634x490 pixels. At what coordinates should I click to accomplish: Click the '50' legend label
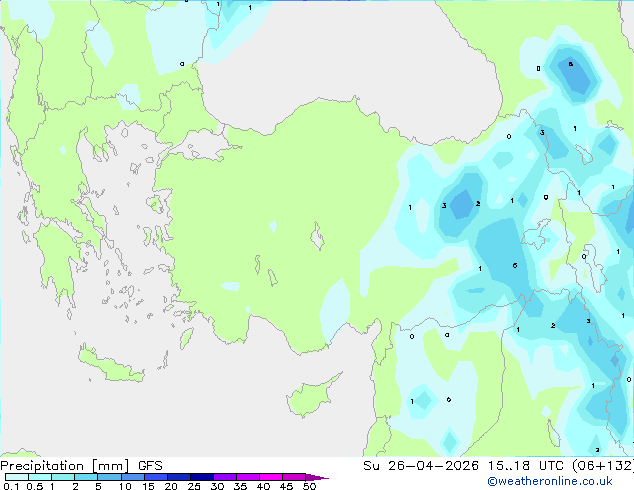tap(309, 486)
